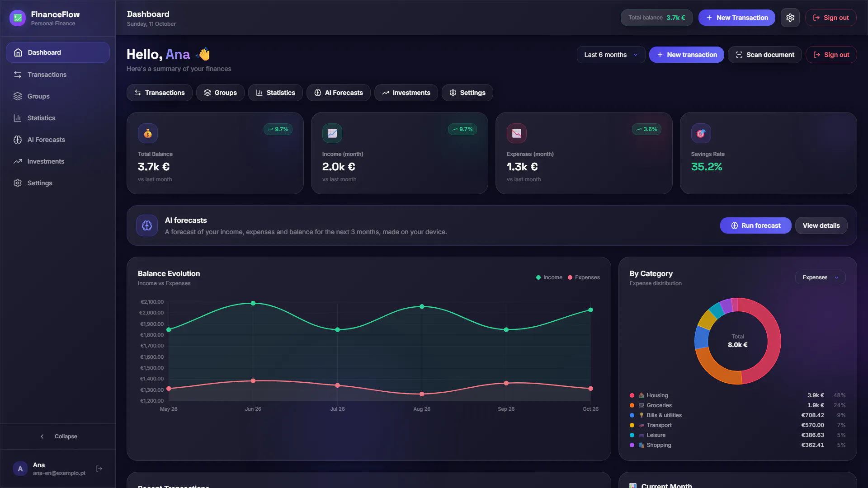Click the 3.6% badge on Expenses card
Viewport: 868px width, 488px height.
click(646, 129)
